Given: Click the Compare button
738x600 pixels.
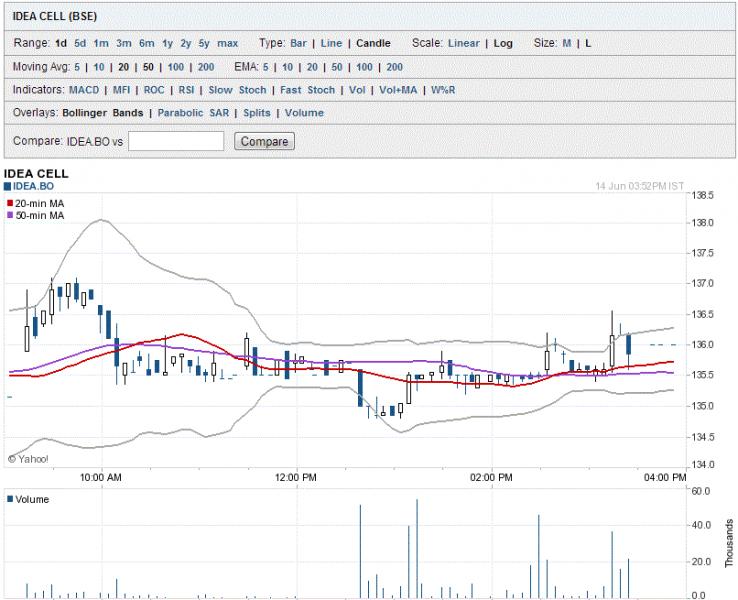Looking at the screenshot, I should [x=265, y=141].
